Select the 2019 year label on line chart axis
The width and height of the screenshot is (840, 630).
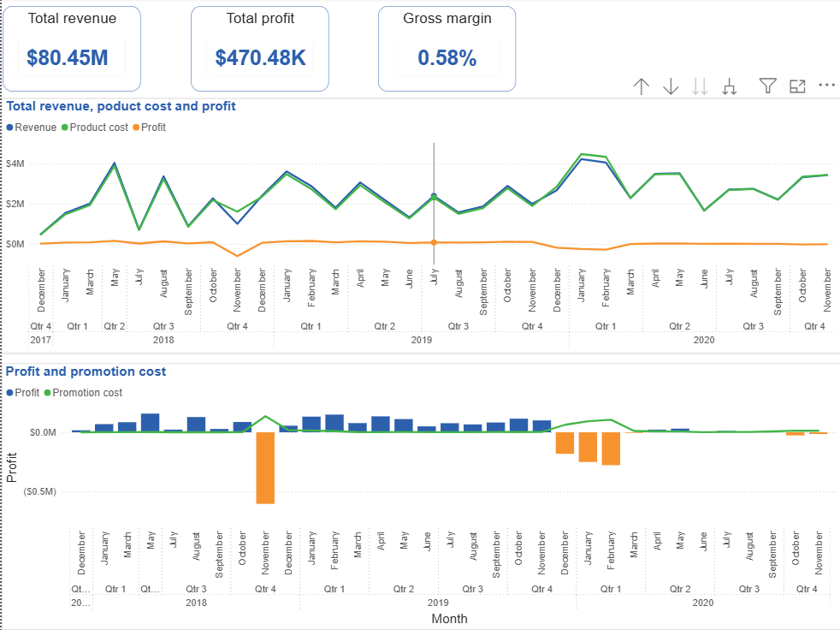pos(421,340)
